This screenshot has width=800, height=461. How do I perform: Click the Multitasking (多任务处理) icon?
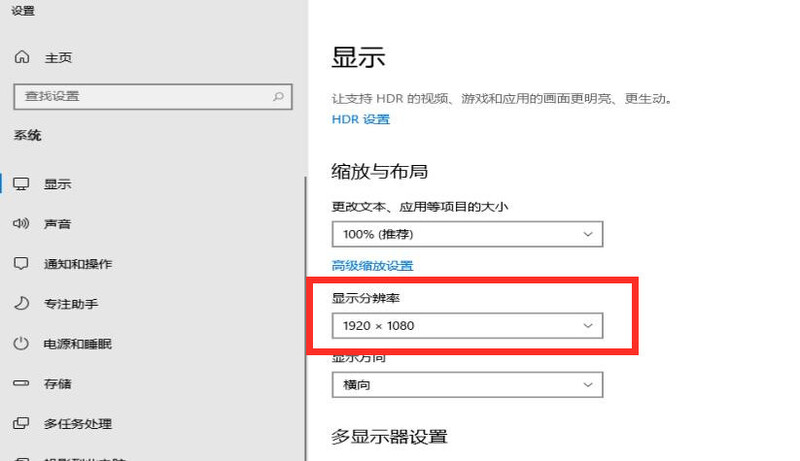(21, 423)
